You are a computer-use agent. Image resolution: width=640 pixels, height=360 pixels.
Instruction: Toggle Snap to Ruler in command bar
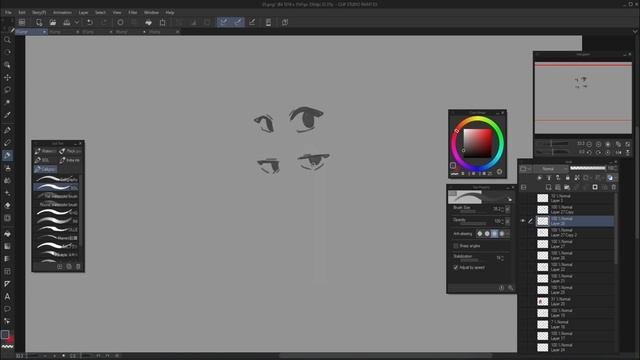pos(224,22)
